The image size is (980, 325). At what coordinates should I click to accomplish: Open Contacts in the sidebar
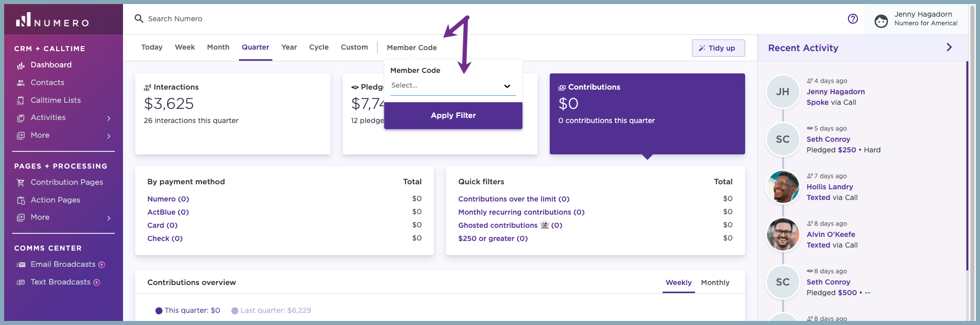click(x=47, y=83)
